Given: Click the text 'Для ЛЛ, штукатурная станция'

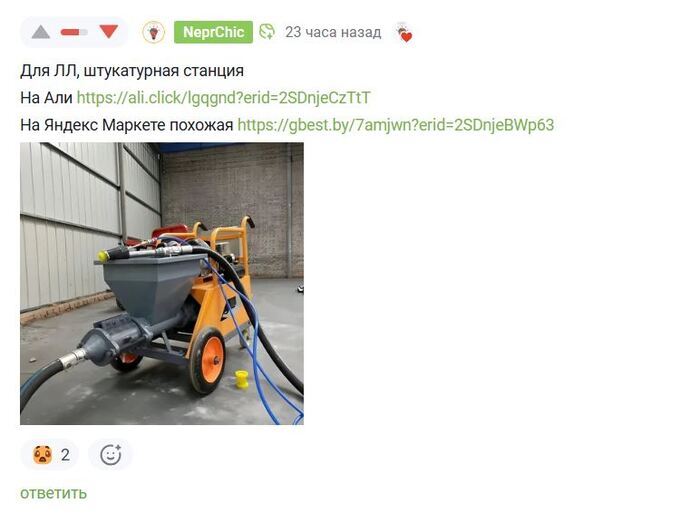Looking at the screenshot, I should pyautogui.click(x=132, y=71).
